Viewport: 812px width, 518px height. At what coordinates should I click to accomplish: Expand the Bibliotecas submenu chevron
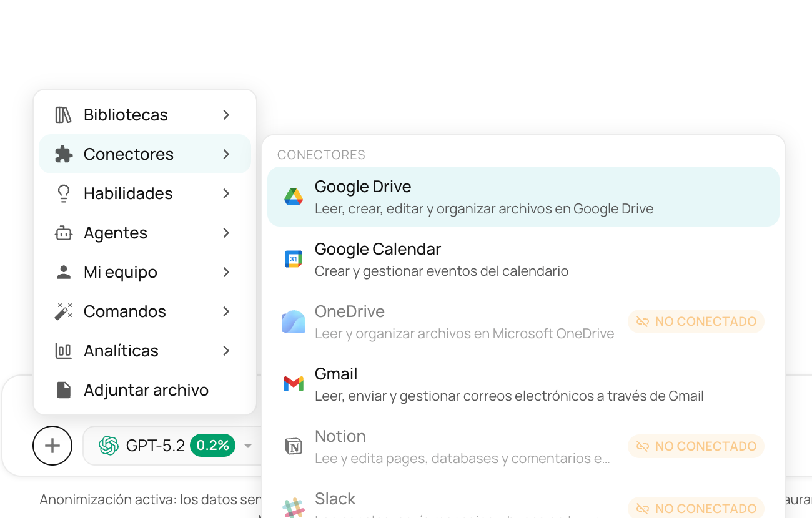tap(226, 115)
